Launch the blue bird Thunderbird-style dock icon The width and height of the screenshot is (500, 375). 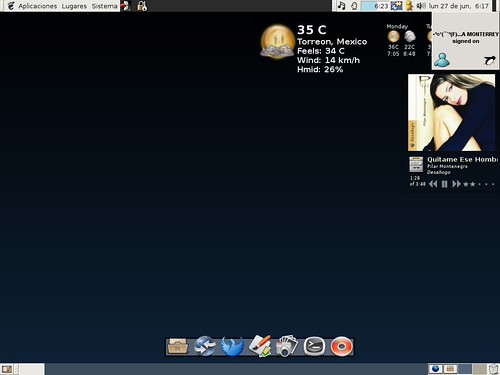[232, 346]
